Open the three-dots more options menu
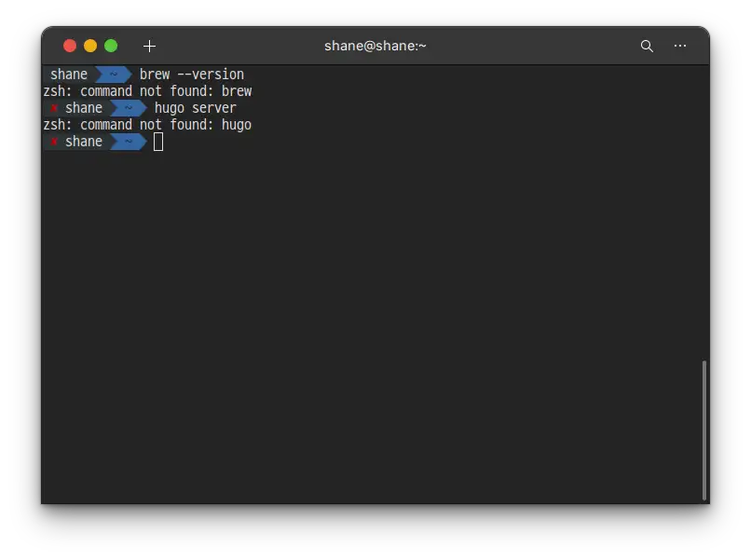751x560 pixels. pyautogui.click(x=680, y=46)
